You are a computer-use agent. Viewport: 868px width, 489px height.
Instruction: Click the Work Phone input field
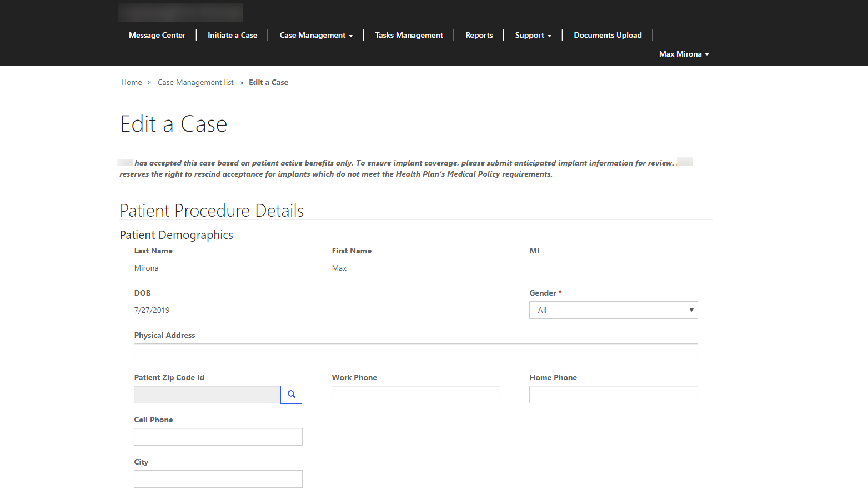pos(415,395)
